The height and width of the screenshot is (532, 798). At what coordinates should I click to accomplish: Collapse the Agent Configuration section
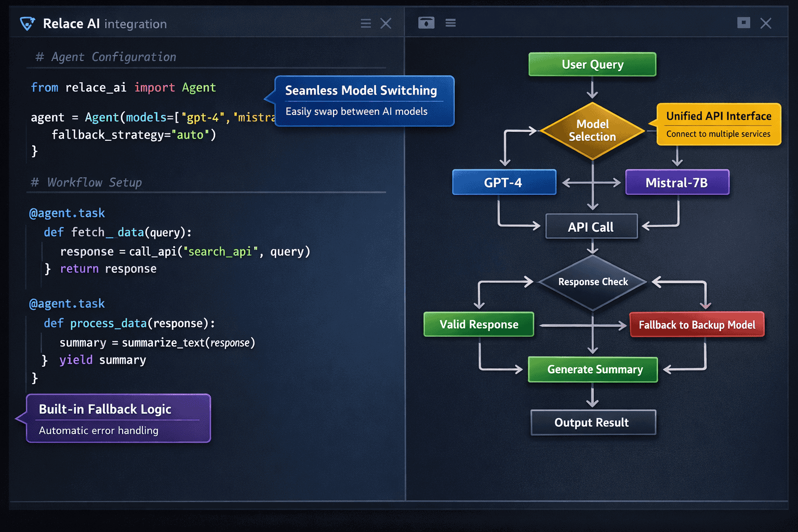tap(104, 57)
